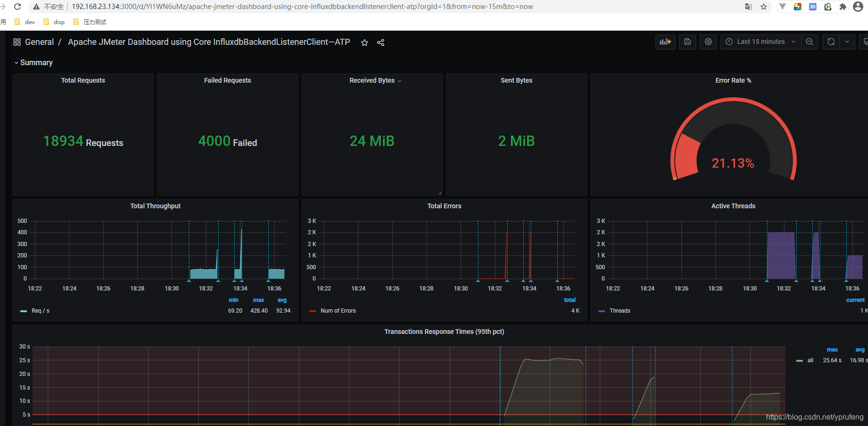Toggle the 'all' series in response times legend
868x426 pixels.
(x=810, y=360)
